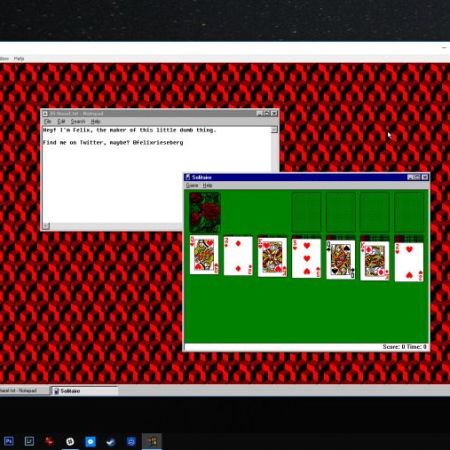The width and height of the screenshot is (450, 450).
Task: Minimize the Notepad window
Action: (x=260, y=113)
